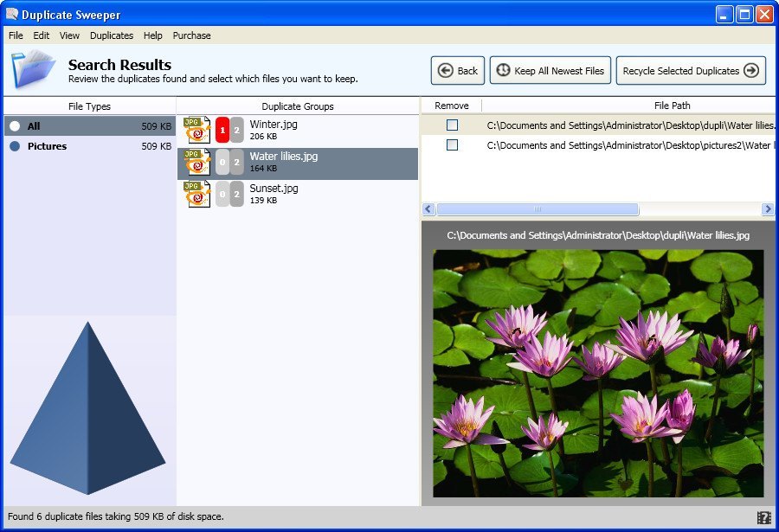Open the Purchase menu
The image size is (779, 532).
191,35
